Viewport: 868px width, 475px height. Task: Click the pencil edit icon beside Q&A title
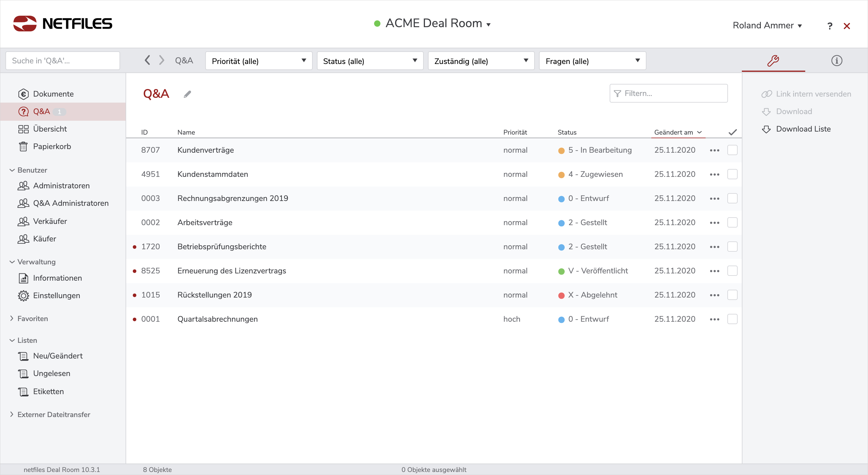pyautogui.click(x=187, y=94)
